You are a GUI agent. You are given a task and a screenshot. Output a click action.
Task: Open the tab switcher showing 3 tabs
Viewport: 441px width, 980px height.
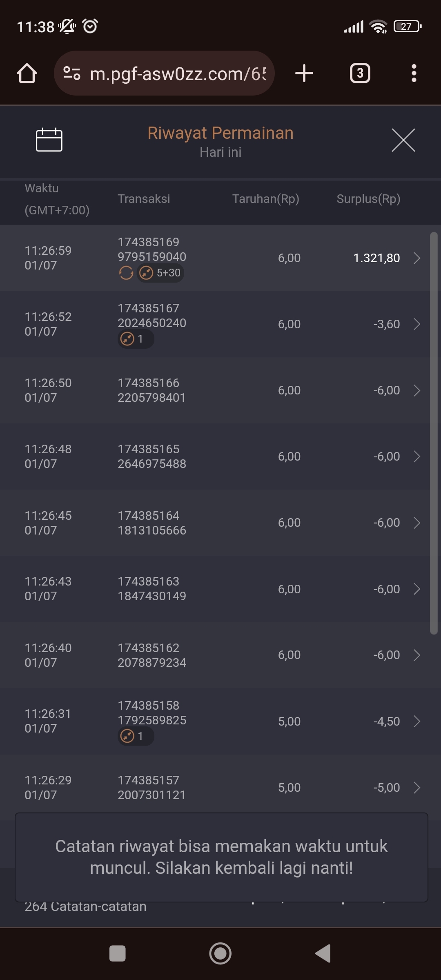click(x=360, y=73)
